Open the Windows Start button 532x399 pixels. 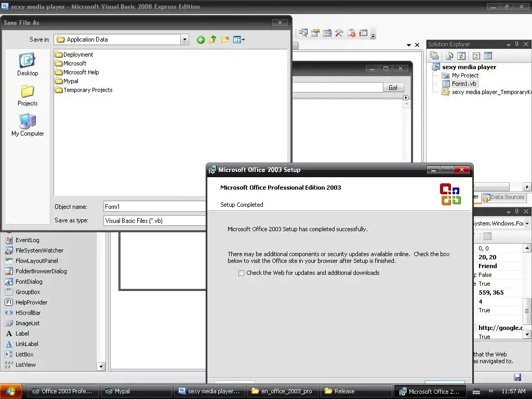(x=11, y=391)
